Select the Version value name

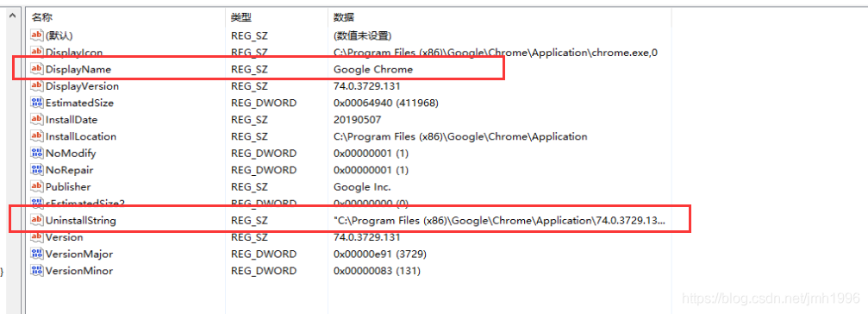[x=64, y=237]
